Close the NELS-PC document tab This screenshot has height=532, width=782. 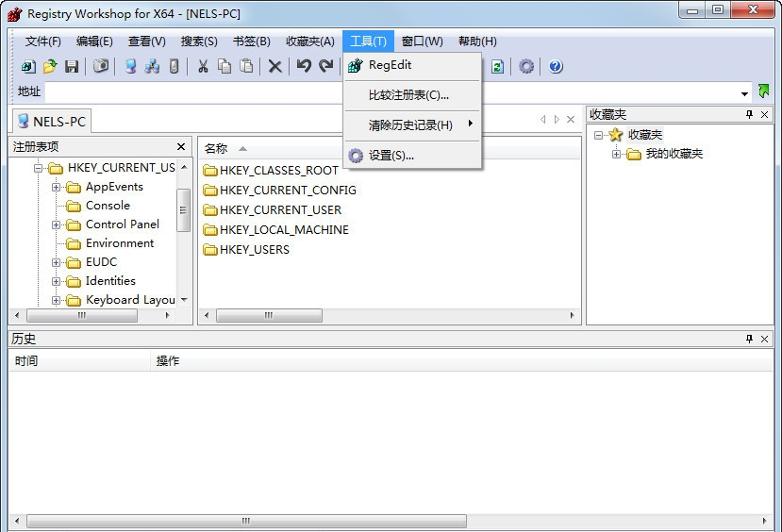pyautogui.click(x=571, y=119)
